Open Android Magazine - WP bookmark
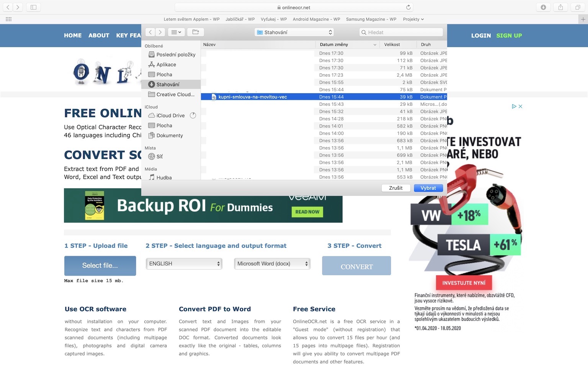The image size is (588, 368). [x=316, y=19]
